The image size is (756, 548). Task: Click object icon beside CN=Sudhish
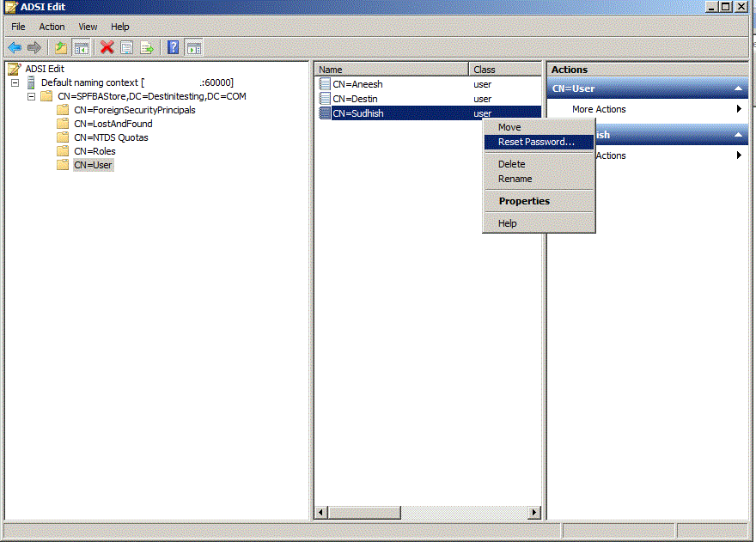tap(325, 113)
